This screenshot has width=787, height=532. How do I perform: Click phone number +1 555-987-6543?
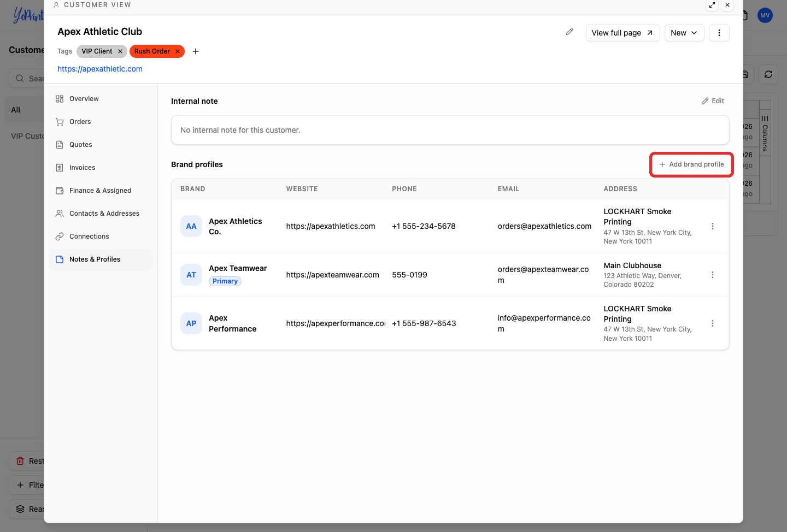point(424,323)
